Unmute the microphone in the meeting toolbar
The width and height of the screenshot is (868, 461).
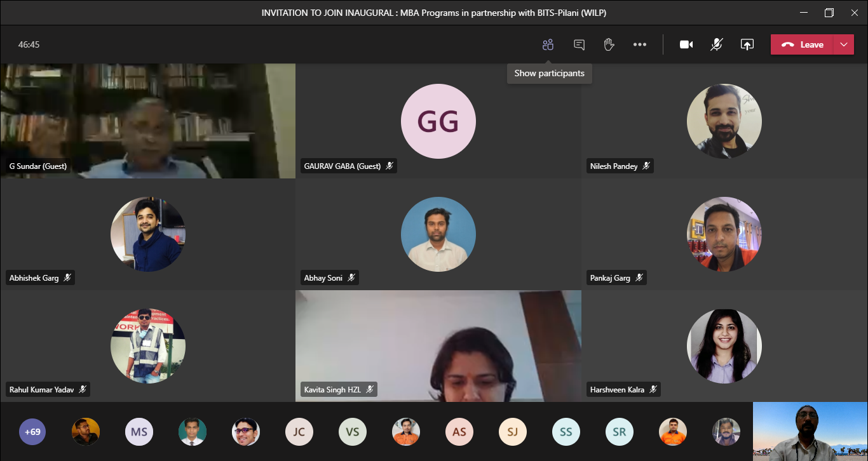click(717, 44)
